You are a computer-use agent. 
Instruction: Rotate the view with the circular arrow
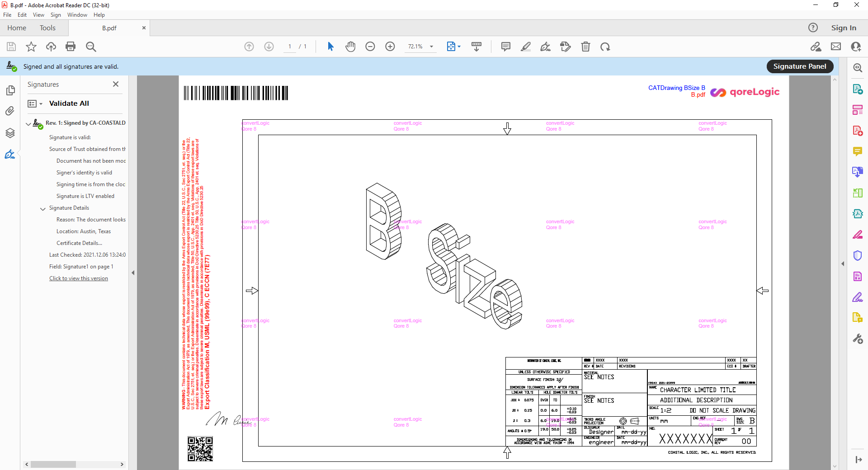point(605,47)
